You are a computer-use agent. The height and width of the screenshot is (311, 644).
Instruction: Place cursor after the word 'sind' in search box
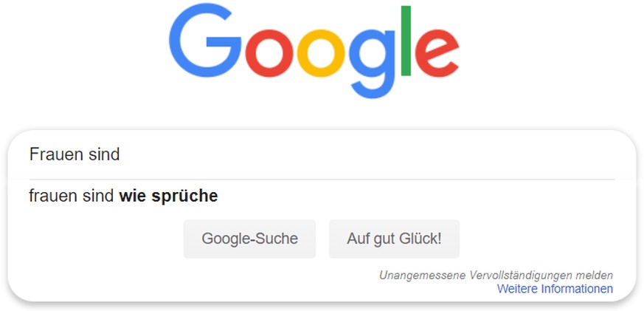121,155
